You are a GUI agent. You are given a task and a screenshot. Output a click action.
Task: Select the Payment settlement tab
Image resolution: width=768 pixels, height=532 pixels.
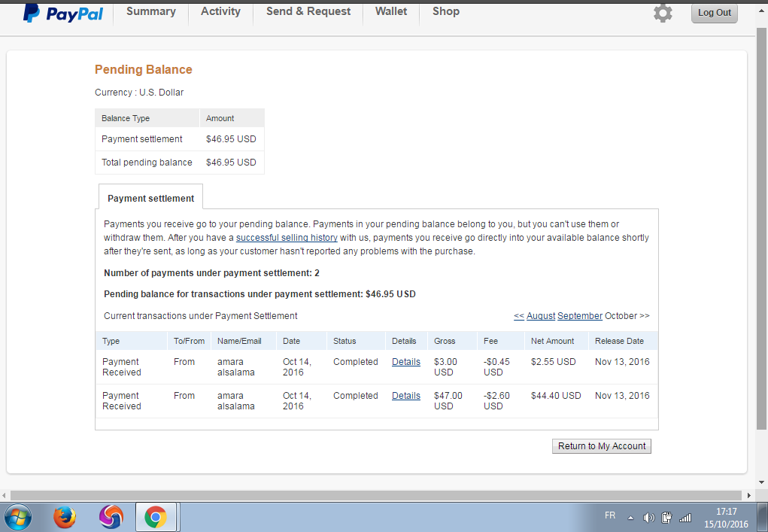tap(151, 198)
